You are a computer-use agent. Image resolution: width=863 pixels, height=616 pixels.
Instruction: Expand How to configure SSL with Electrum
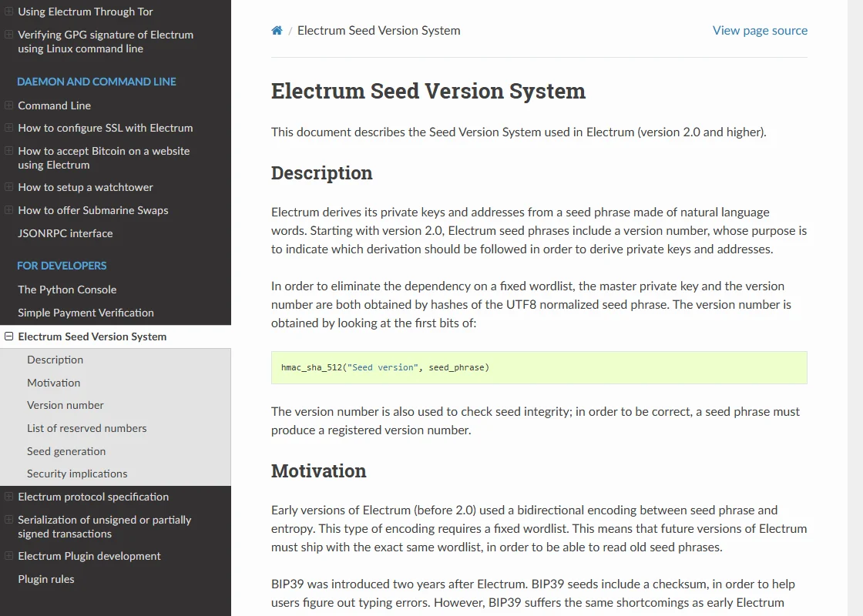click(8, 128)
